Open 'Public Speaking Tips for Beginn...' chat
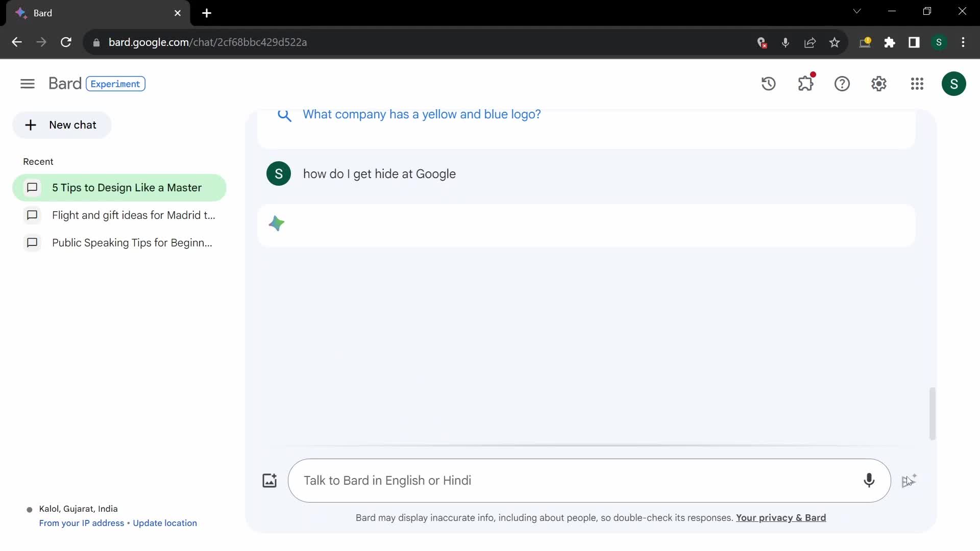 click(x=119, y=243)
